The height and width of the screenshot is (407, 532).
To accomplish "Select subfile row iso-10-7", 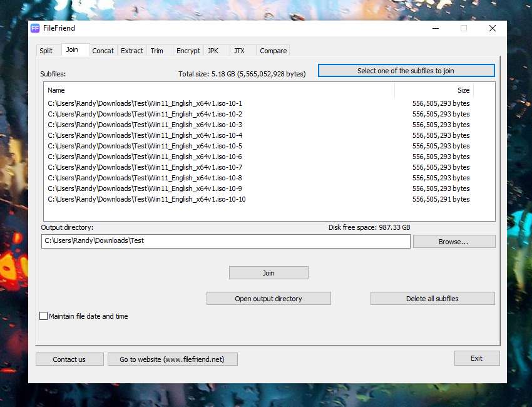I will tap(258, 167).
